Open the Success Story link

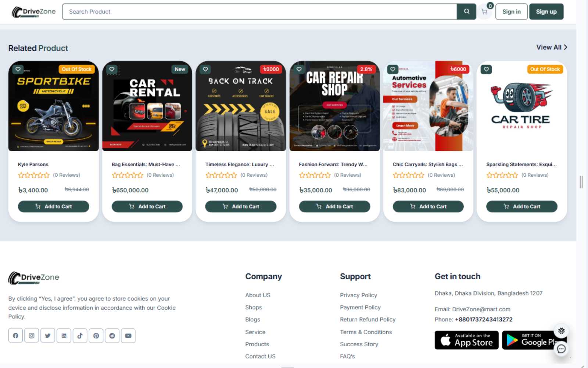tap(359, 344)
